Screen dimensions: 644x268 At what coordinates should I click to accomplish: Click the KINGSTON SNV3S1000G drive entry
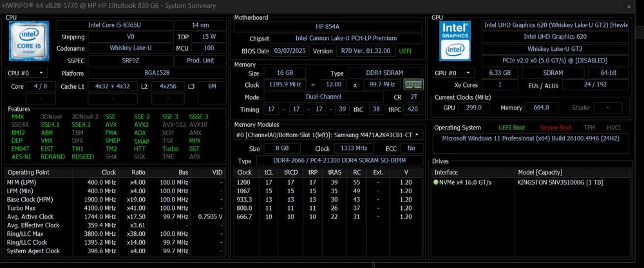click(560, 182)
